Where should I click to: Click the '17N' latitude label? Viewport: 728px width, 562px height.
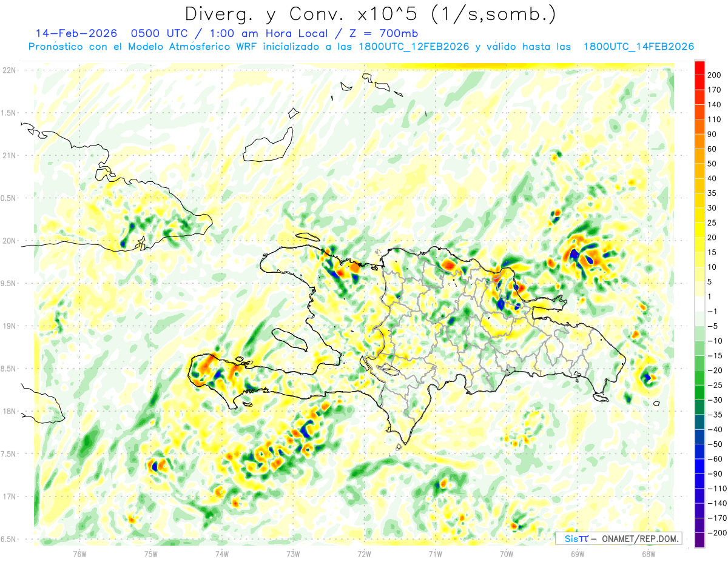(x=9, y=496)
